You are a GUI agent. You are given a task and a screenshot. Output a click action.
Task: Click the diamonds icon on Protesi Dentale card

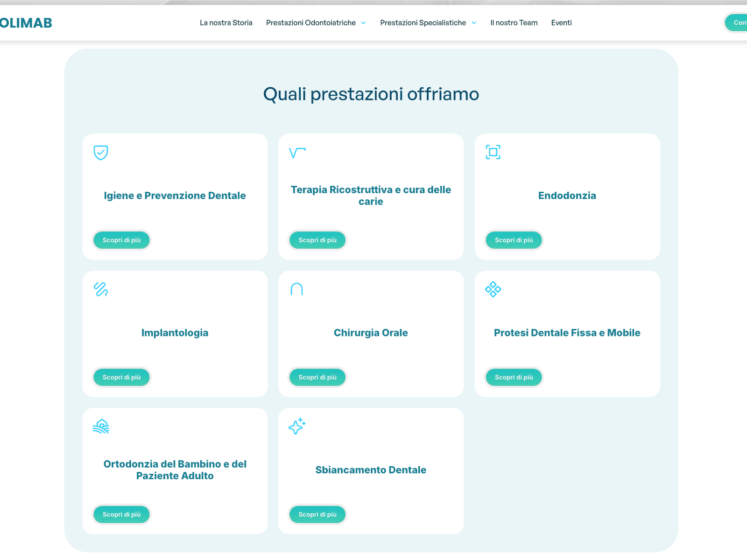click(493, 289)
